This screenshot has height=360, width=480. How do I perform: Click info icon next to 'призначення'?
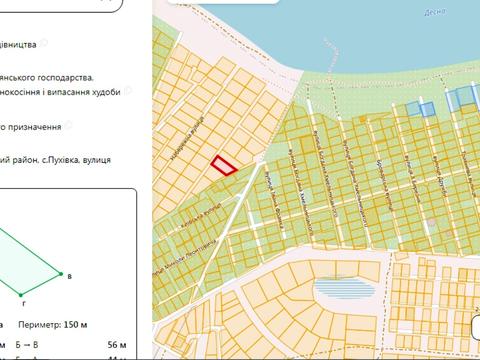(68, 125)
